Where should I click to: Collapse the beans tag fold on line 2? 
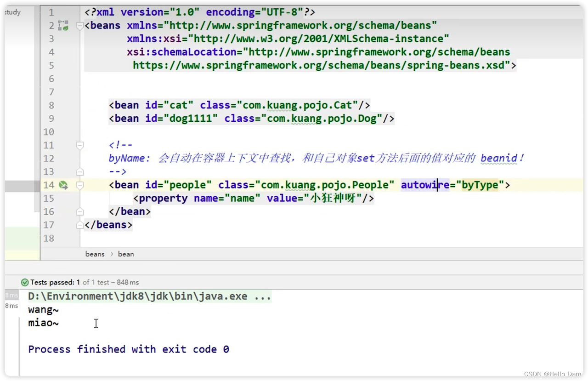79,26
